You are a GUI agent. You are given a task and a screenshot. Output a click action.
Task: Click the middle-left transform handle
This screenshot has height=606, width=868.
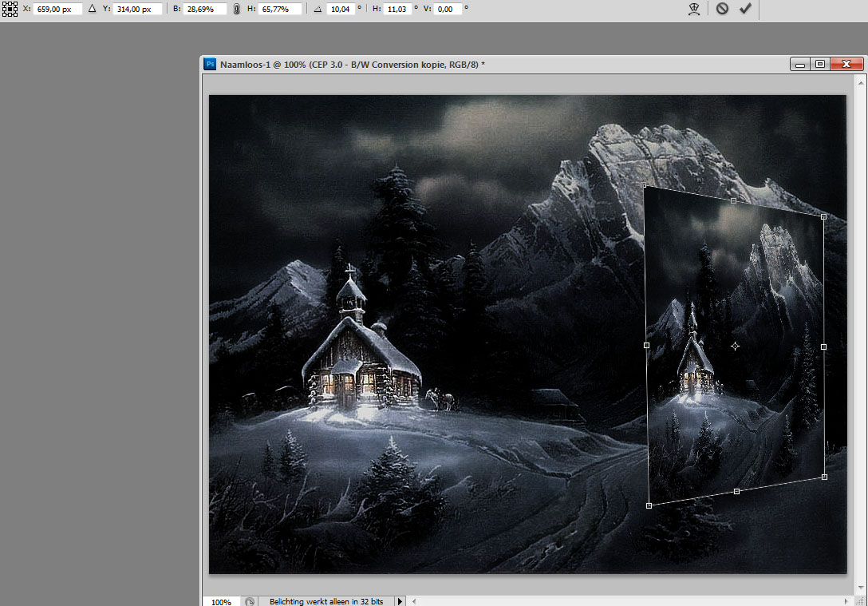point(646,345)
